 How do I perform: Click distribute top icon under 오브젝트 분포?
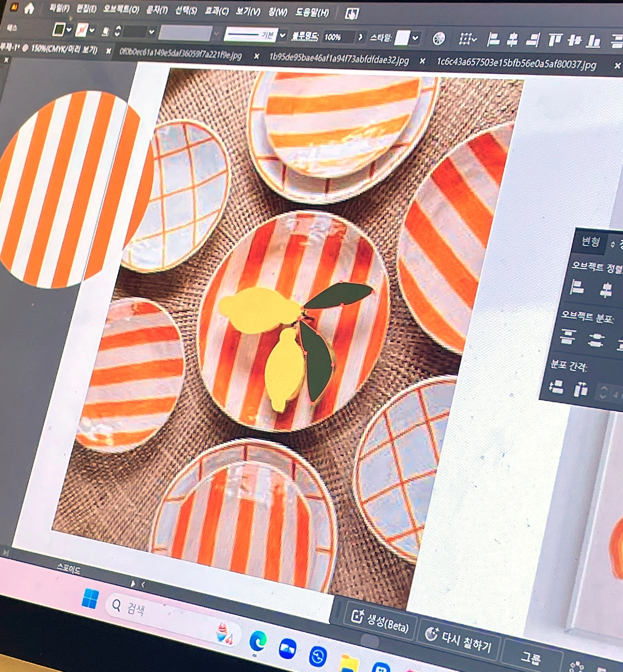click(x=568, y=336)
